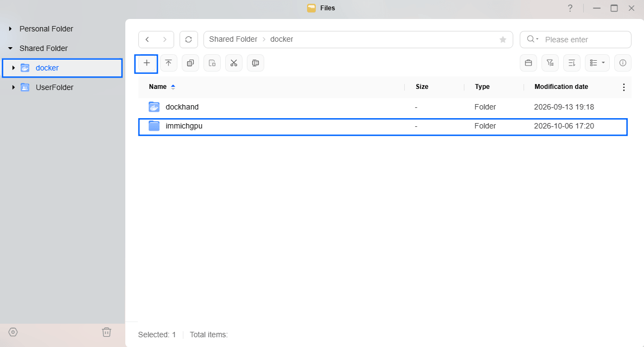Click the plus icon to create new item
The image size is (644, 347).
pos(146,63)
